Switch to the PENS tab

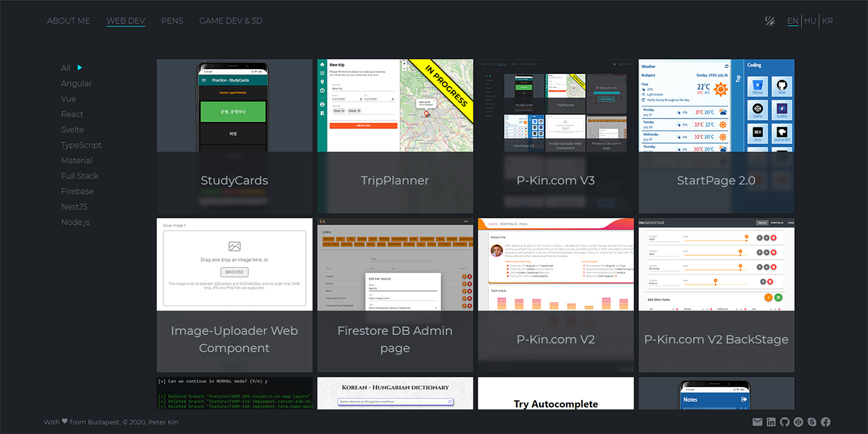click(172, 20)
